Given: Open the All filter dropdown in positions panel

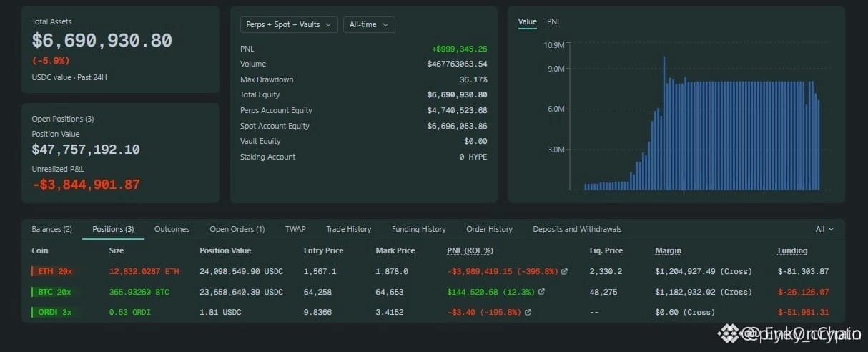Looking at the screenshot, I should coord(824,230).
